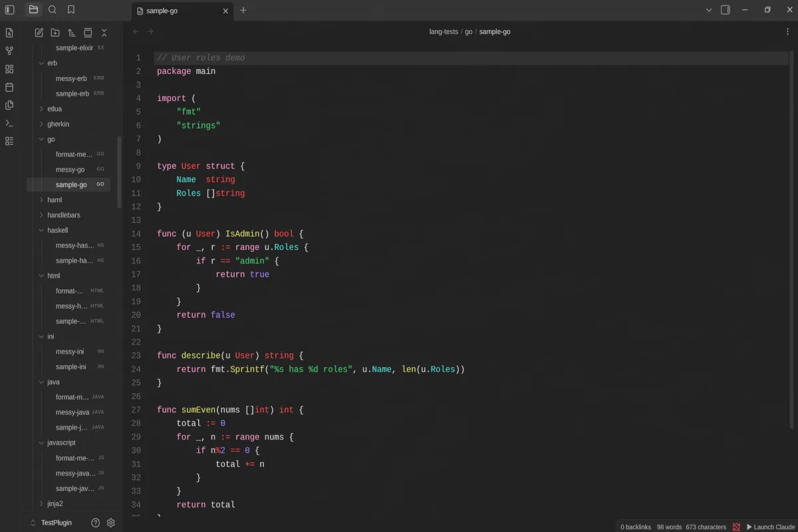Viewport: 798px width, 532px height.
Task: Click the editor vertical scrollbar
Action: coord(791,240)
